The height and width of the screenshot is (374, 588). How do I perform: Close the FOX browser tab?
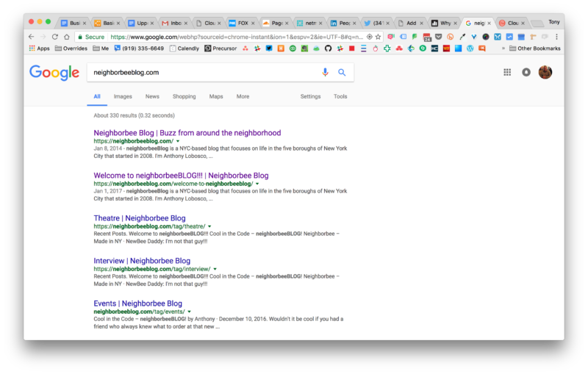[x=253, y=24]
